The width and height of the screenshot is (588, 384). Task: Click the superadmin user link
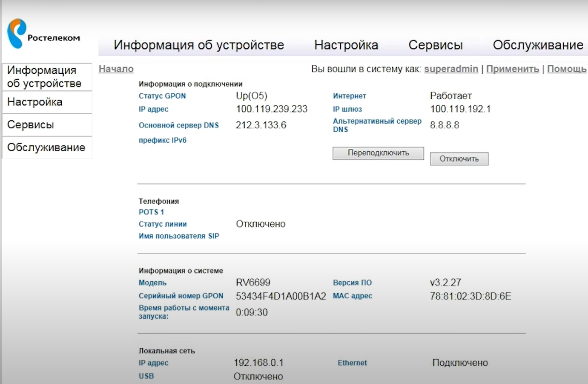click(x=451, y=69)
